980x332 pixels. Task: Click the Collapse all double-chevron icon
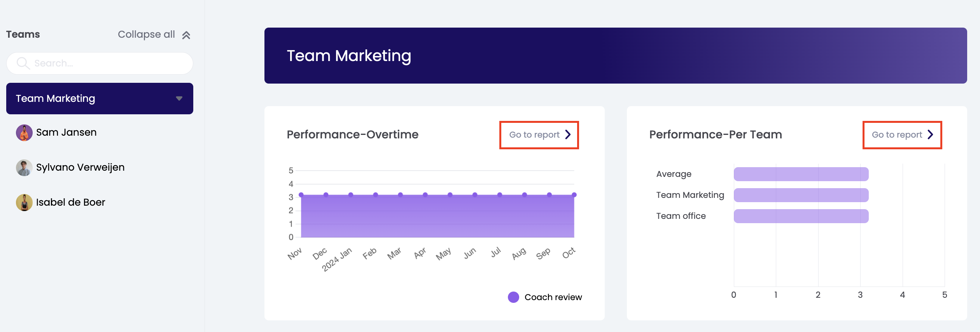pyautogui.click(x=186, y=35)
